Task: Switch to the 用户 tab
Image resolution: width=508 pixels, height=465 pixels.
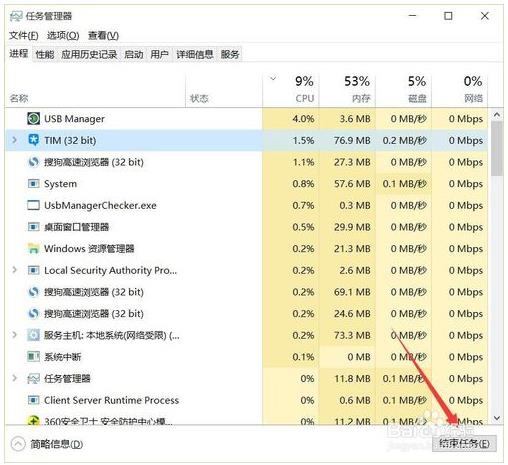Action: [x=159, y=54]
